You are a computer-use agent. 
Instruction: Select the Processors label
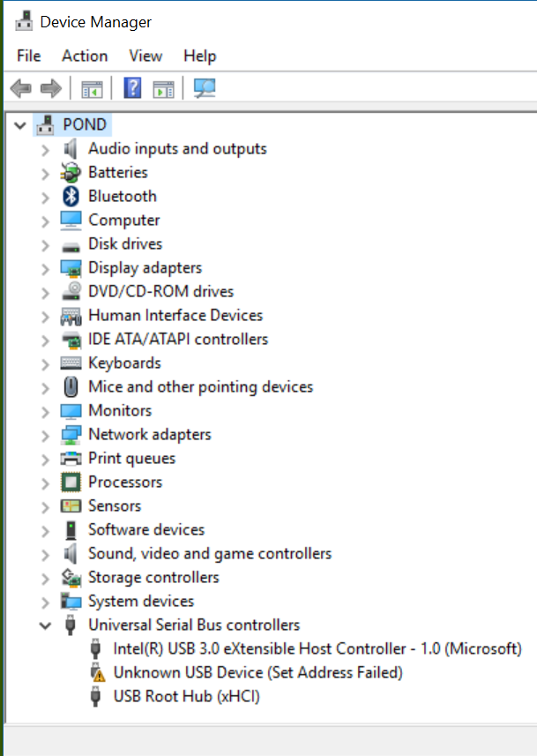click(x=125, y=482)
